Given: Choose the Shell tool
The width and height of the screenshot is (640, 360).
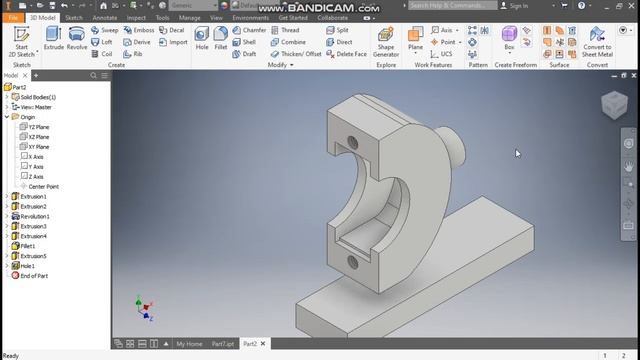Looking at the screenshot, I should tap(244, 42).
